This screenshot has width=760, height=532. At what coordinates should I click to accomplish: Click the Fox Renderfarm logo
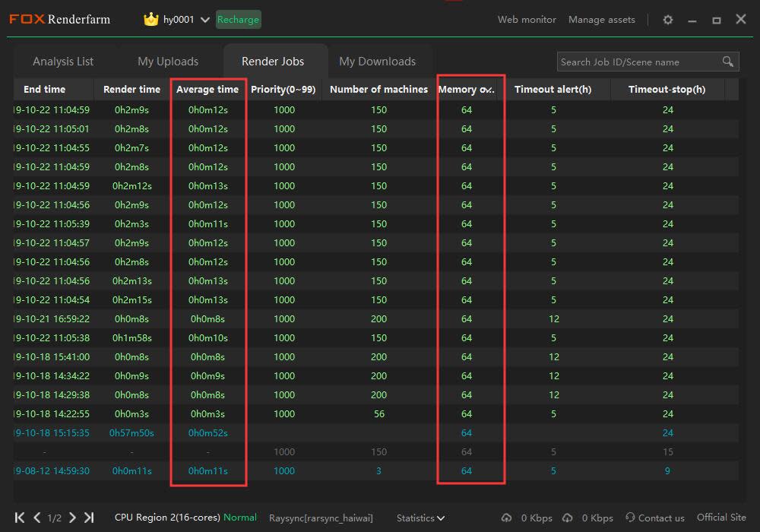tap(59, 20)
